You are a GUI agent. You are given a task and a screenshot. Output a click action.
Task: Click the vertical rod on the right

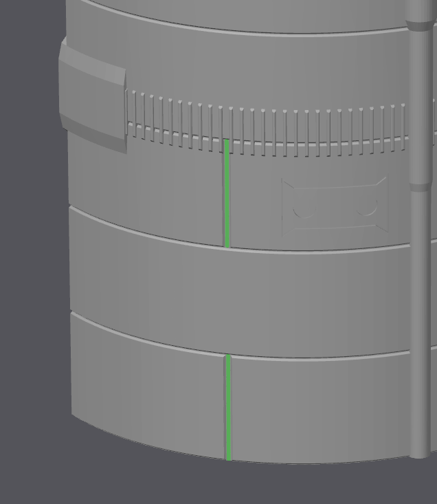coord(418,309)
